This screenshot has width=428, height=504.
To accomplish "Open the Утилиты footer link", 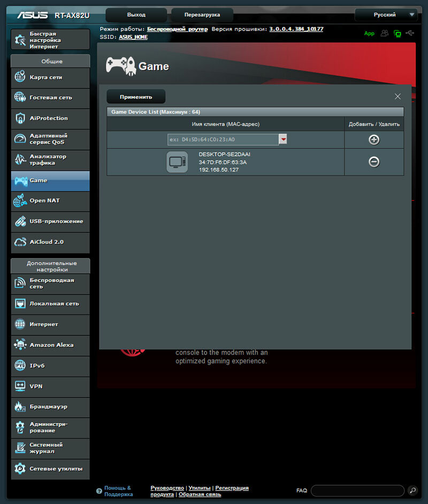I will [x=200, y=487].
